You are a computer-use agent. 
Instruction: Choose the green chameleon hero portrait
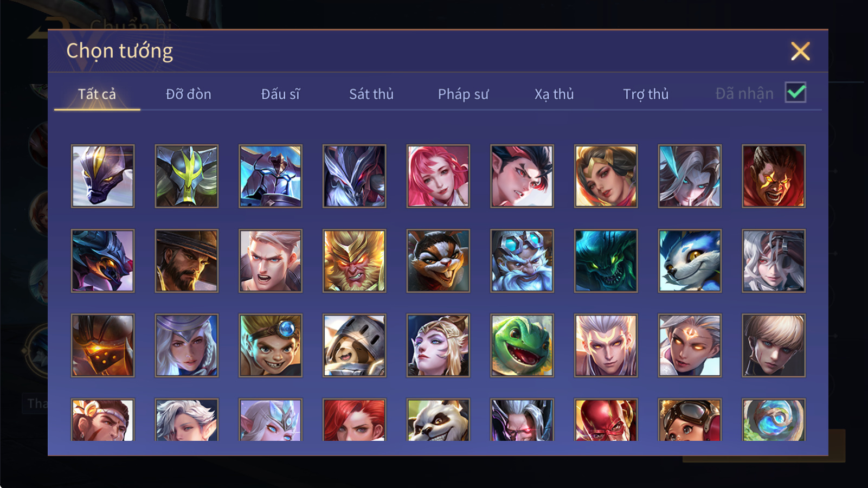[x=522, y=345]
